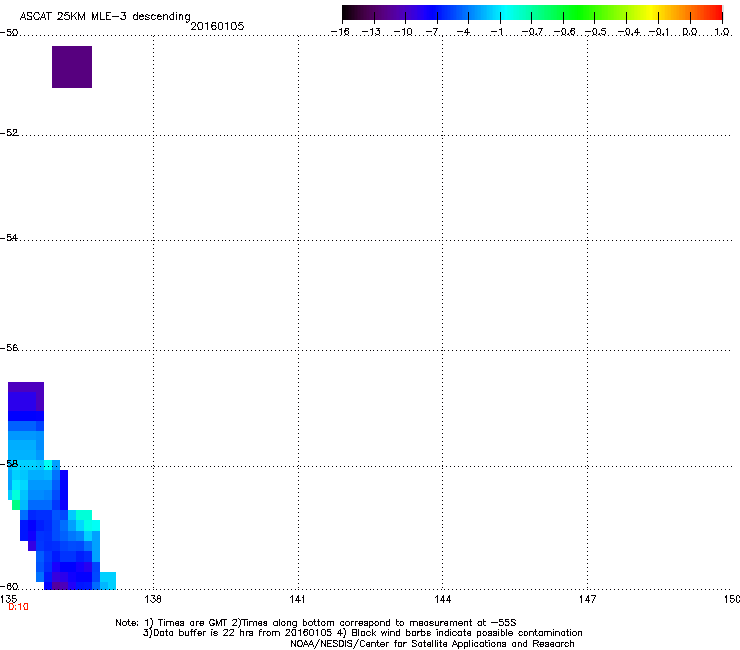Click the longitude label 147
The height and width of the screenshot is (650, 740).
point(587,599)
